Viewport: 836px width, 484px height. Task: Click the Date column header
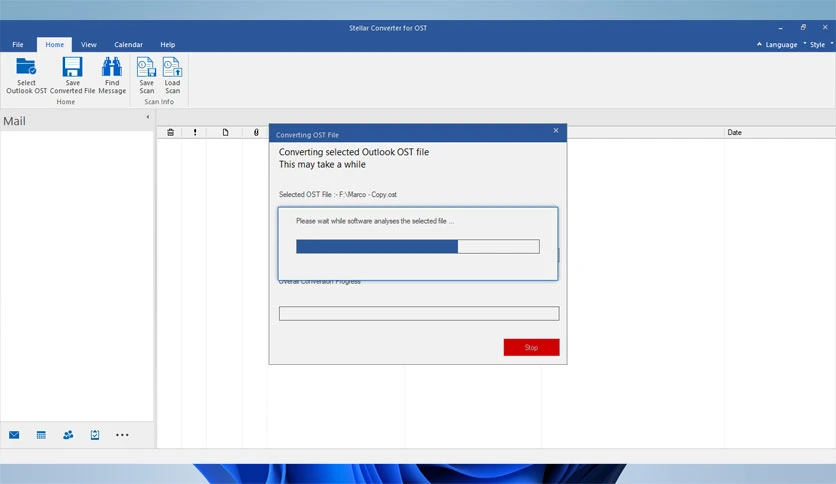click(734, 132)
